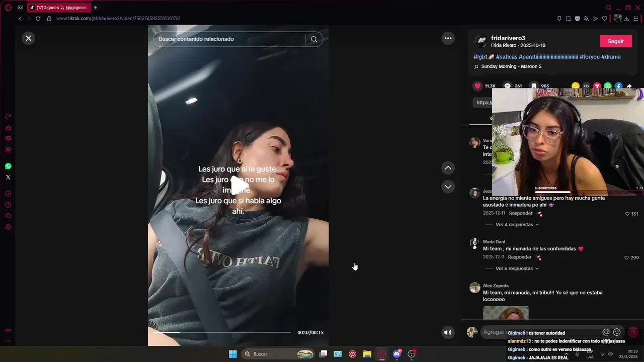This screenshot has width=644, height=362.
Task: Open the #drama hashtag
Action: pyautogui.click(x=611, y=57)
